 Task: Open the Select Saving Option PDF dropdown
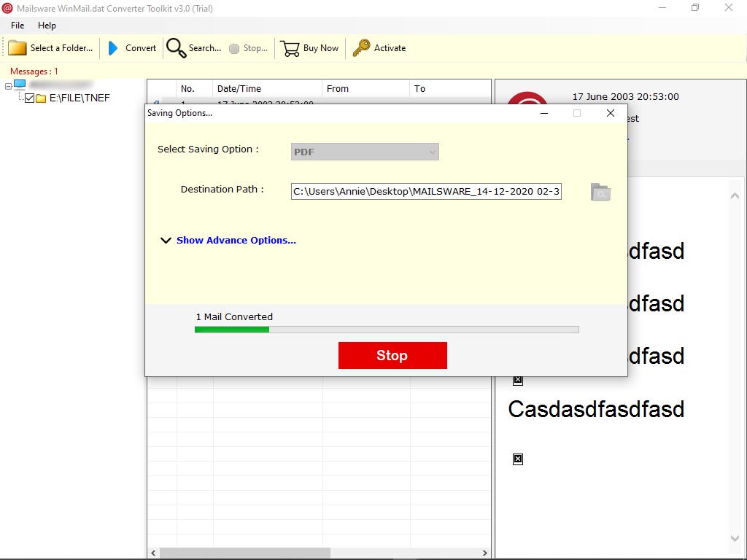pos(365,152)
